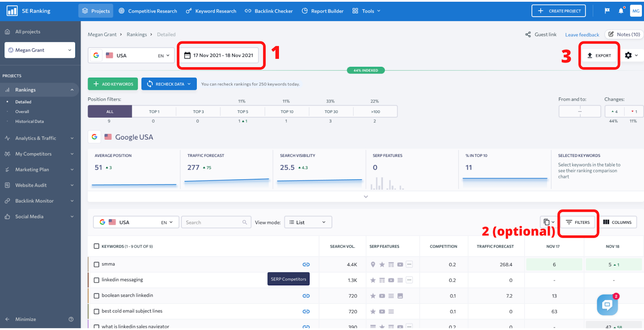This screenshot has height=330, width=644.
Task: Open the top USA EN search engine dropdown
Action: coord(131,56)
